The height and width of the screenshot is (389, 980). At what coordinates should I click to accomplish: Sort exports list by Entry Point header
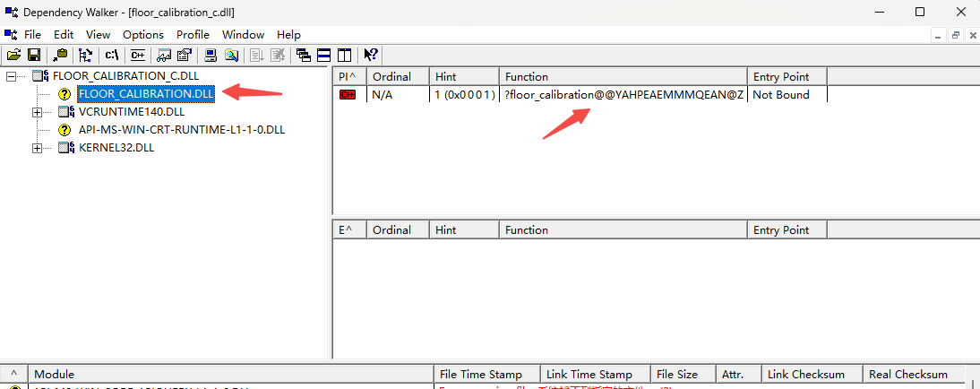787,230
